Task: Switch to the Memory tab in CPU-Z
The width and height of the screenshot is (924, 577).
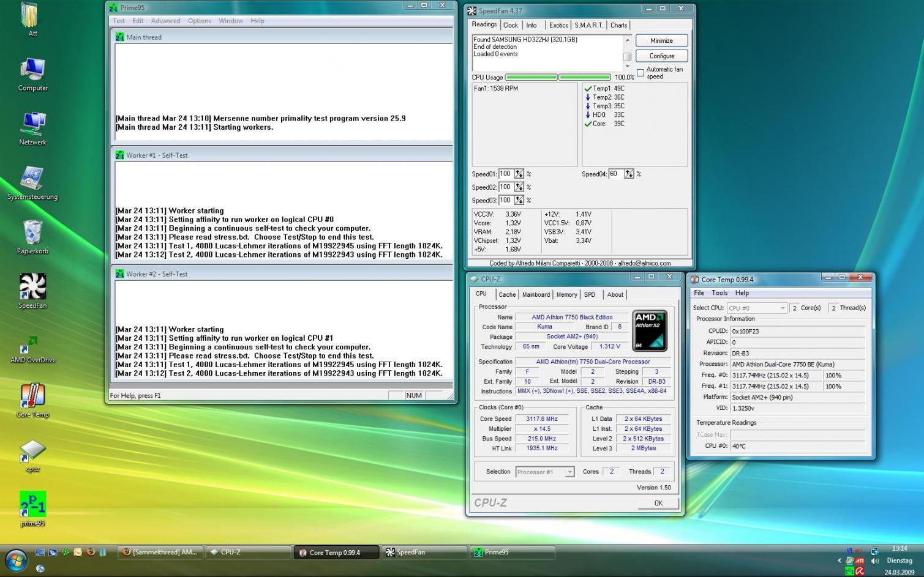Action: pyautogui.click(x=566, y=294)
